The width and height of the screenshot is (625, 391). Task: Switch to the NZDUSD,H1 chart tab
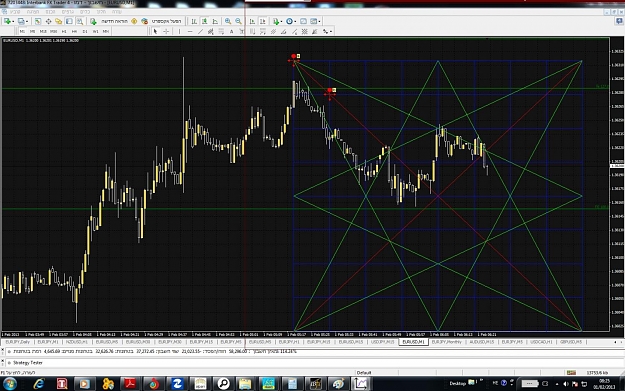point(77,342)
